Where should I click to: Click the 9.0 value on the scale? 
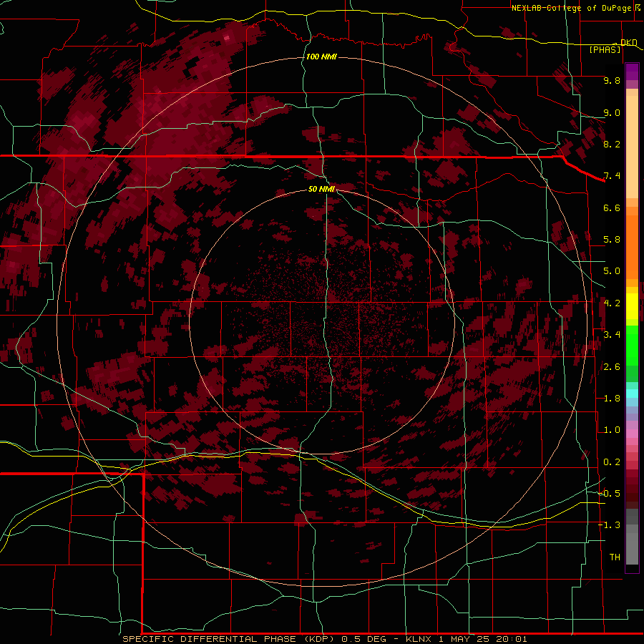[612, 112]
